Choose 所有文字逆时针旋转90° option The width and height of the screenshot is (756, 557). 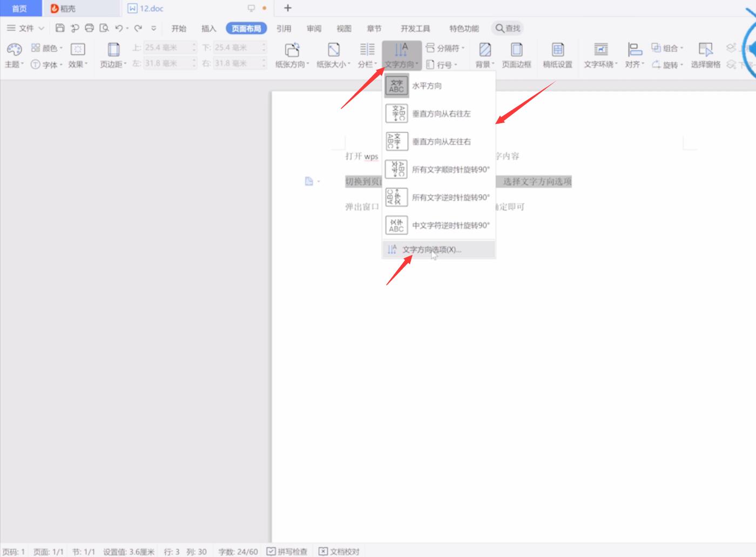click(439, 198)
